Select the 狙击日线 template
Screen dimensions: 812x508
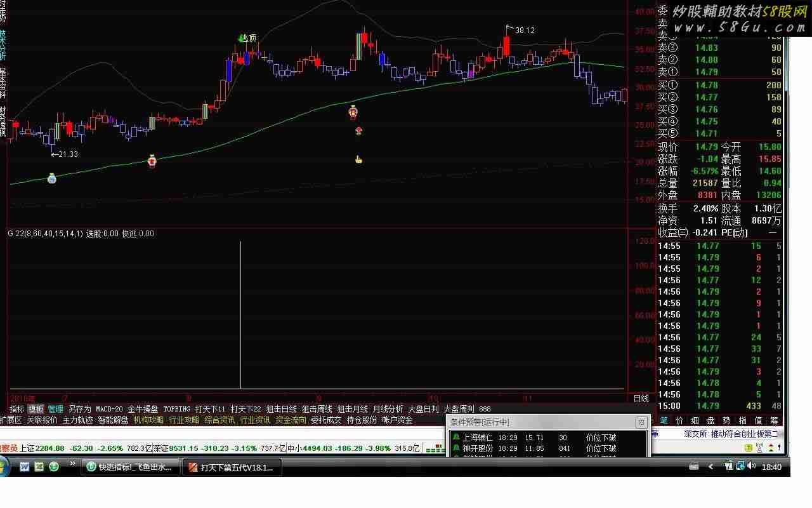(x=281, y=409)
